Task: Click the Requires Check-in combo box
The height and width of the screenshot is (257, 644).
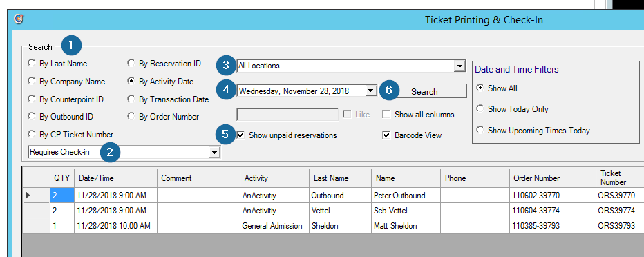Action: tap(124, 152)
